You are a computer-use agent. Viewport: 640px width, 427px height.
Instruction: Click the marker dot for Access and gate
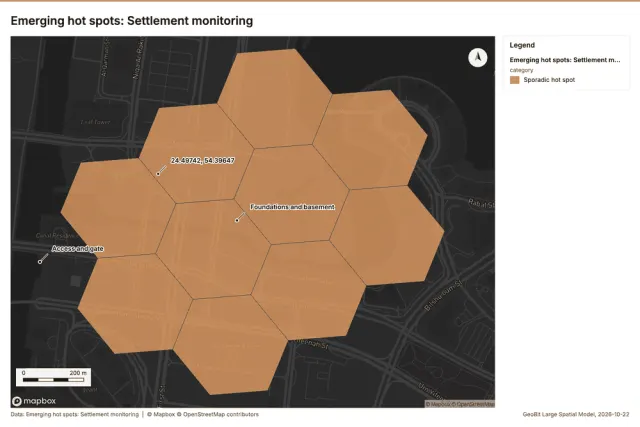point(40,262)
